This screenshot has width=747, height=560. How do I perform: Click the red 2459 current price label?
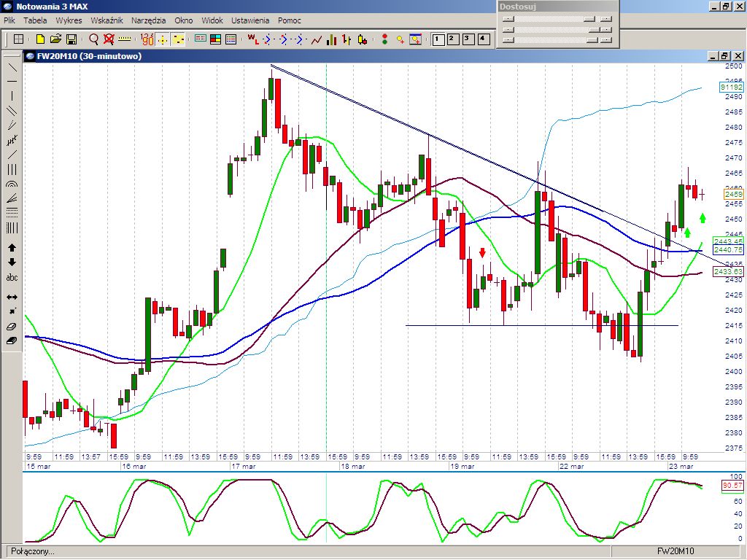click(733, 195)
